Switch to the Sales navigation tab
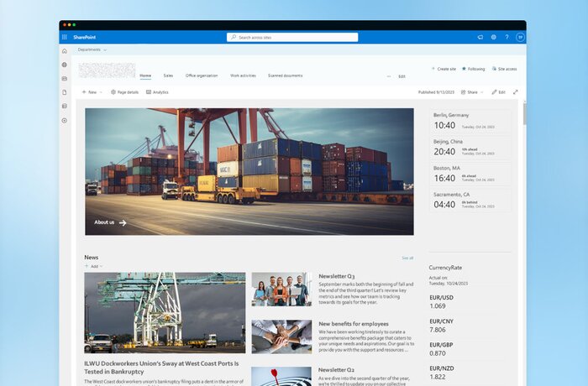Screen dimensions: 588x386 (x=168, y=76)
